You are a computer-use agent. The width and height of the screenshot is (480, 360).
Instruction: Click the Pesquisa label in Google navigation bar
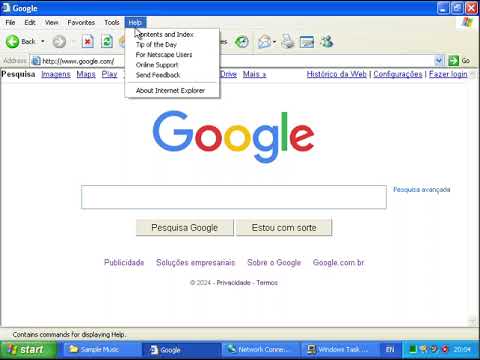(18, 74)
